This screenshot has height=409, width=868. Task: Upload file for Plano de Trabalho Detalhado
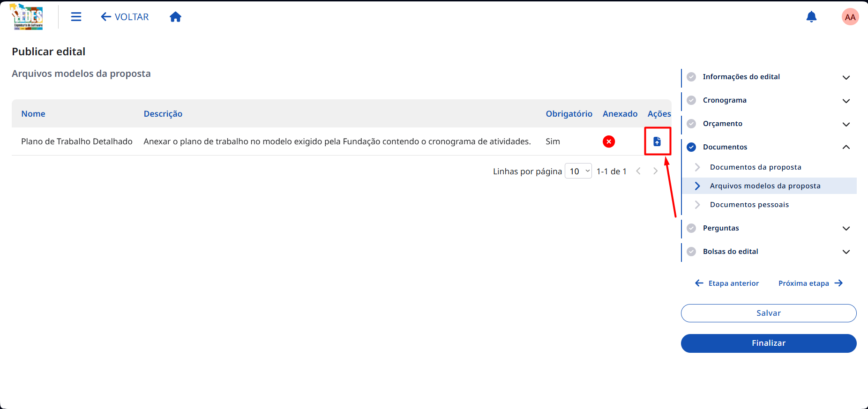pyautogui.click(x=657, y=141)
